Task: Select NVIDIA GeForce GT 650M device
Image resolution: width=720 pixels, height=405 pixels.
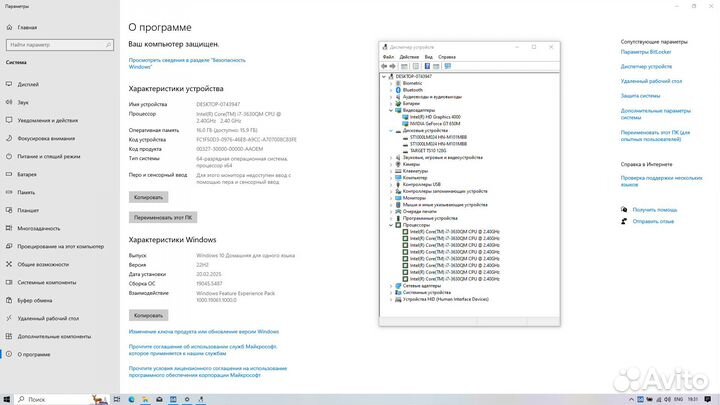Action: 434,124
